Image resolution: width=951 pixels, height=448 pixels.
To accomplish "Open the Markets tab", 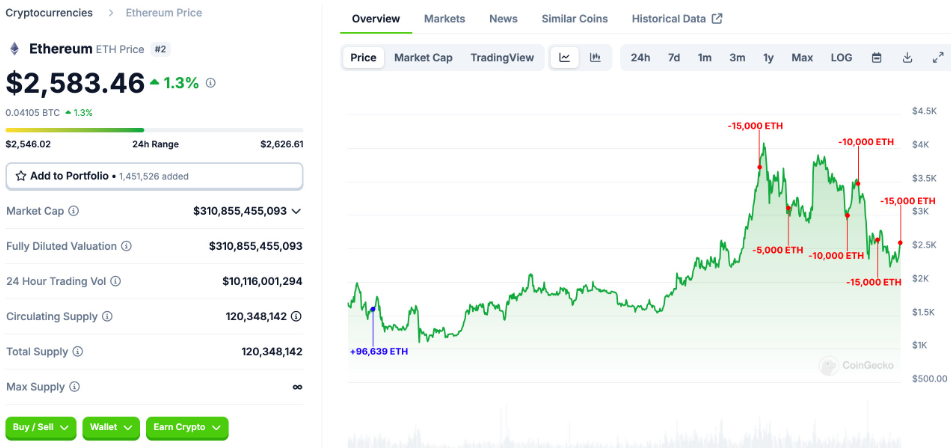I will coord(445,19).
